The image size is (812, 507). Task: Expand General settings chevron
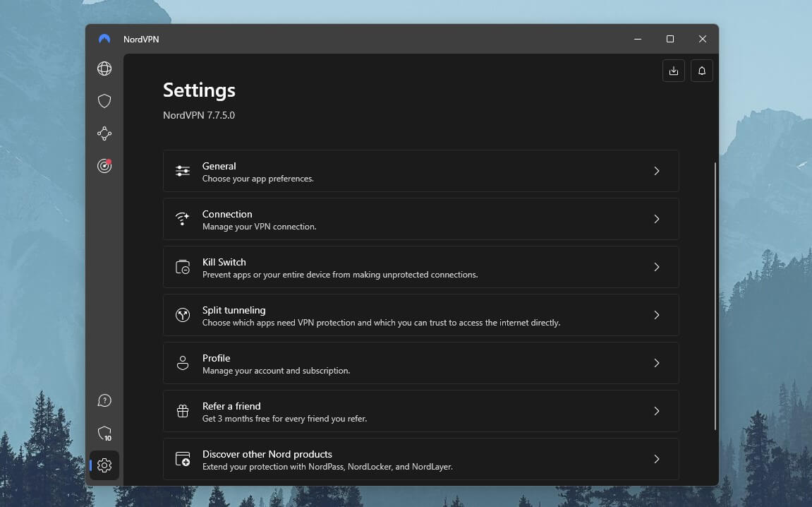pos(657,171)
